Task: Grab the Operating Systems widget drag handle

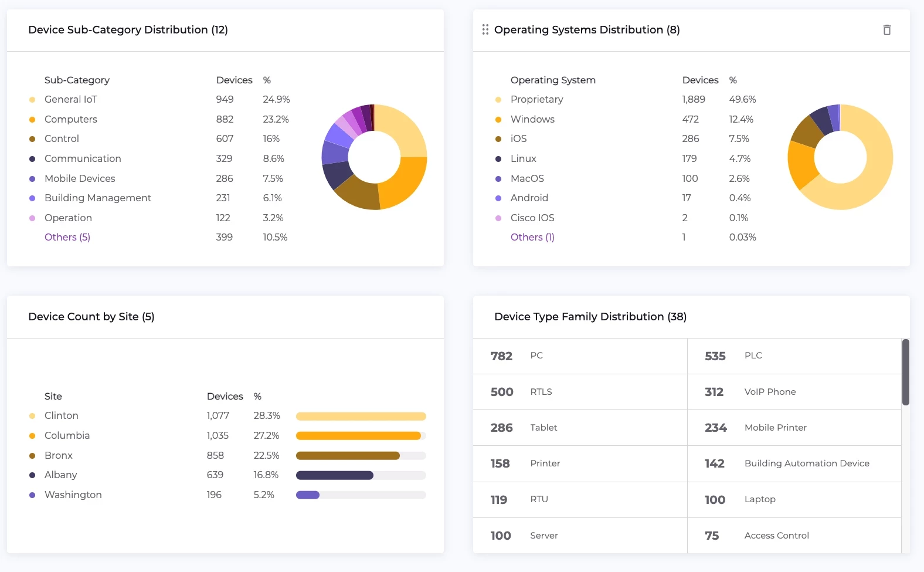Action: click(x=485, y=30)
